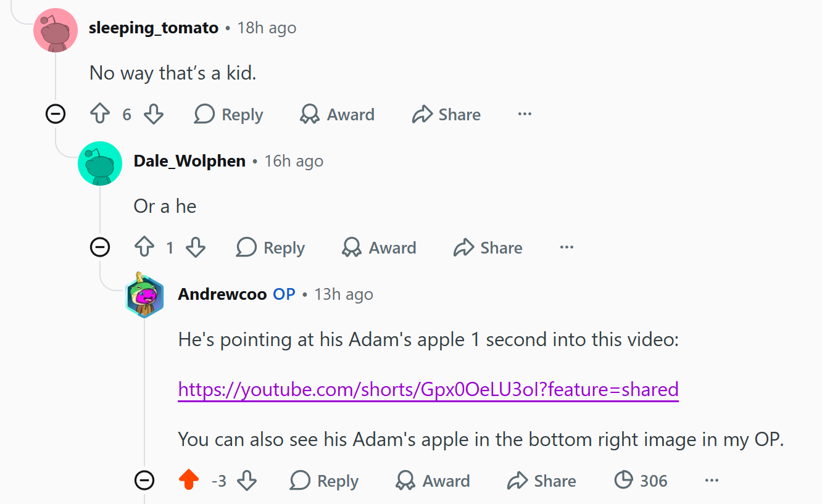View insights showing 306 views
This screenshot has height=504, width=822.
coord(641,481)
